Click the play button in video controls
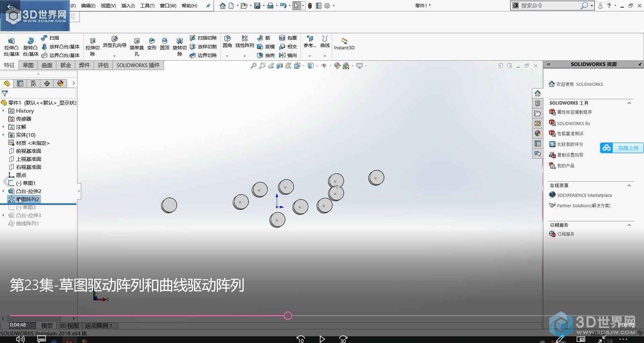 click(x=322, y=339)
